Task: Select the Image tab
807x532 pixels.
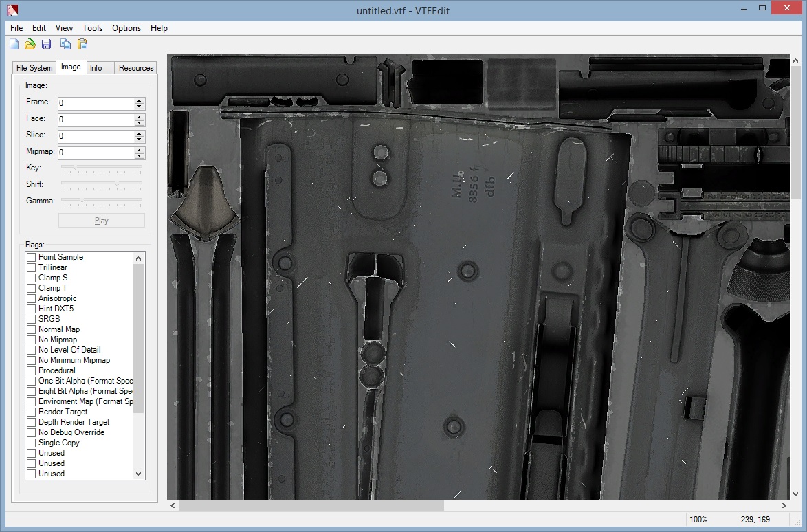Action: [71, 67]
